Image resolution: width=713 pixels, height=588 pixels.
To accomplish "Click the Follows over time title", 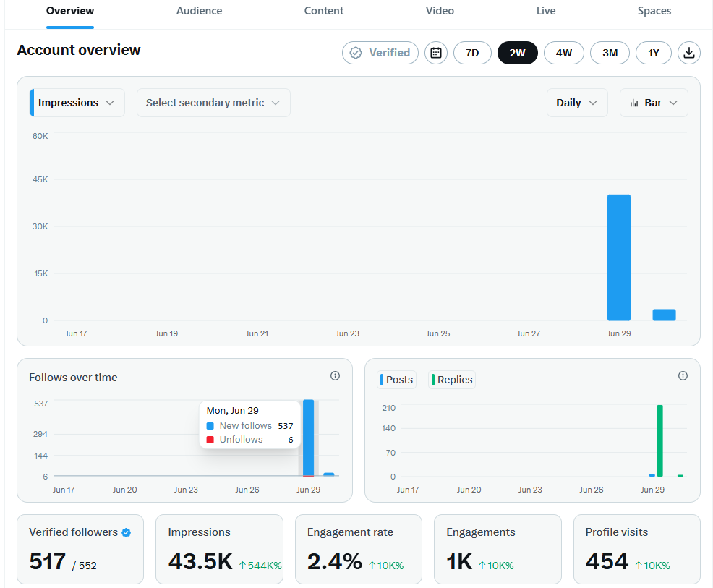I will 73,378.
